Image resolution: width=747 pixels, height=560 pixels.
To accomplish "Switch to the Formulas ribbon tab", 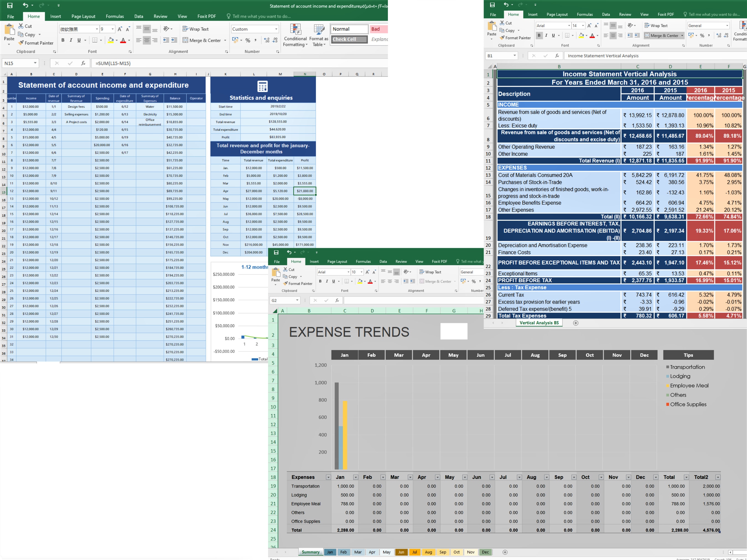I will pos(115,16).
